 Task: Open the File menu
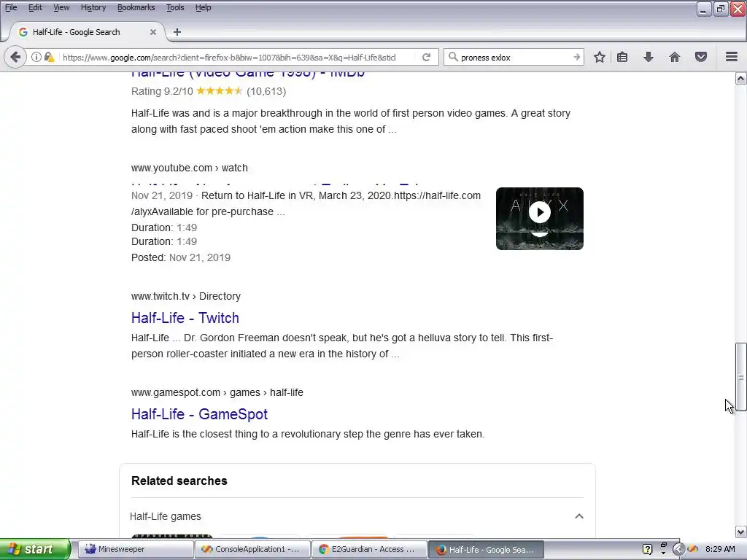click(11, 7)
